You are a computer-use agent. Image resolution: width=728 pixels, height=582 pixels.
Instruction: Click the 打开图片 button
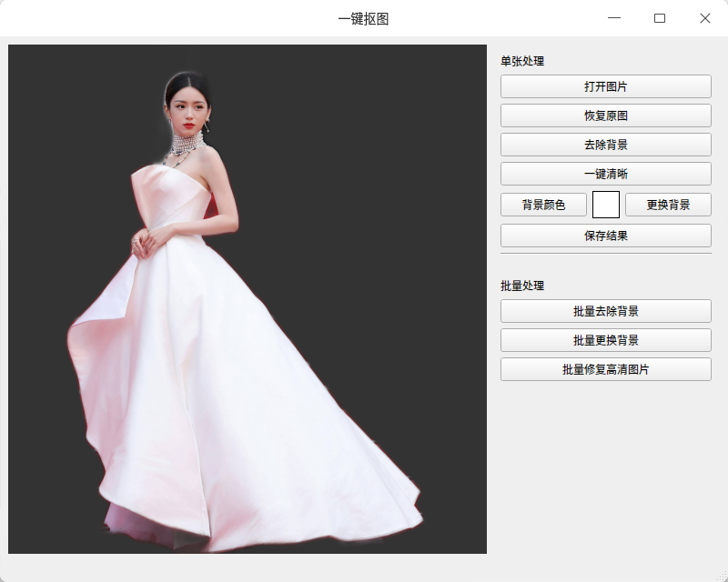click(605, 86)
